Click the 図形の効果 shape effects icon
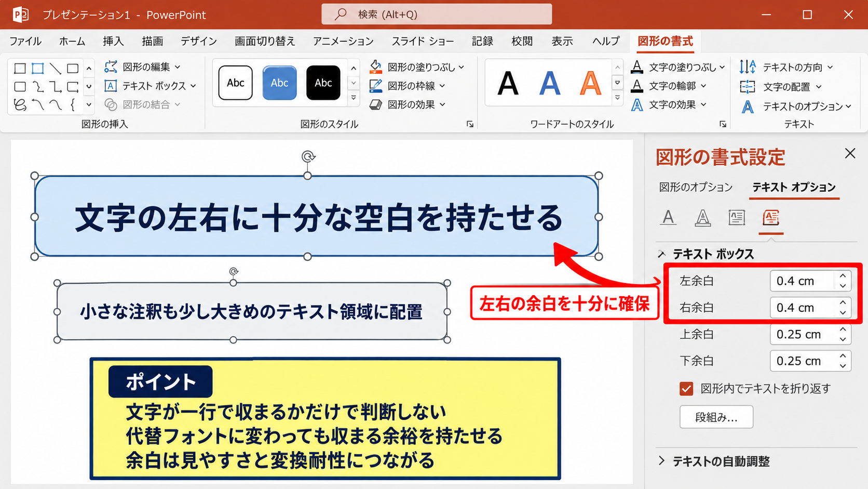Image resolution: width=868 pixels, height=489 pixels. (376, 104)
